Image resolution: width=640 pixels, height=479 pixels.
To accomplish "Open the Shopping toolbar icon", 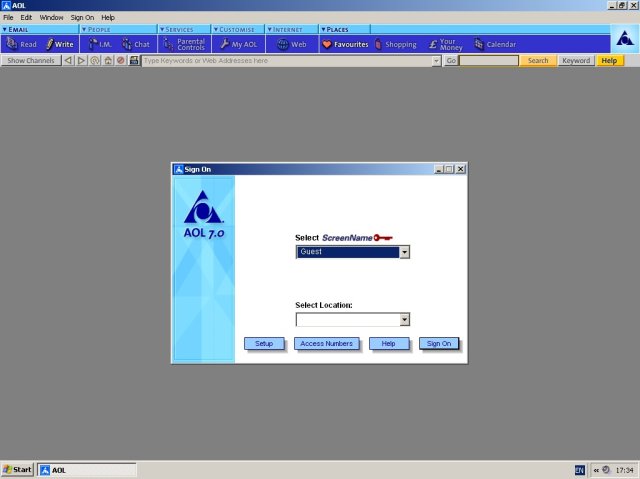I will tap(396, 44).
